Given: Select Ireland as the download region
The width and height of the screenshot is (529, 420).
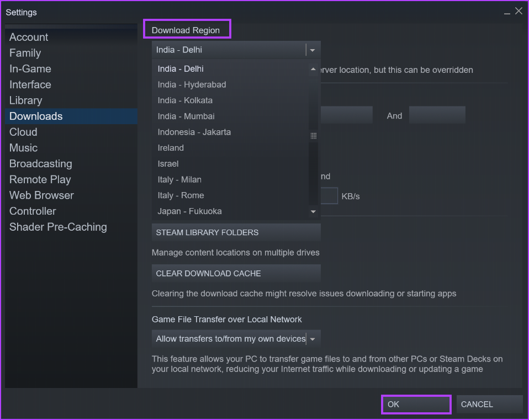Looking at the screenshot, I should (x=170, y=147).
